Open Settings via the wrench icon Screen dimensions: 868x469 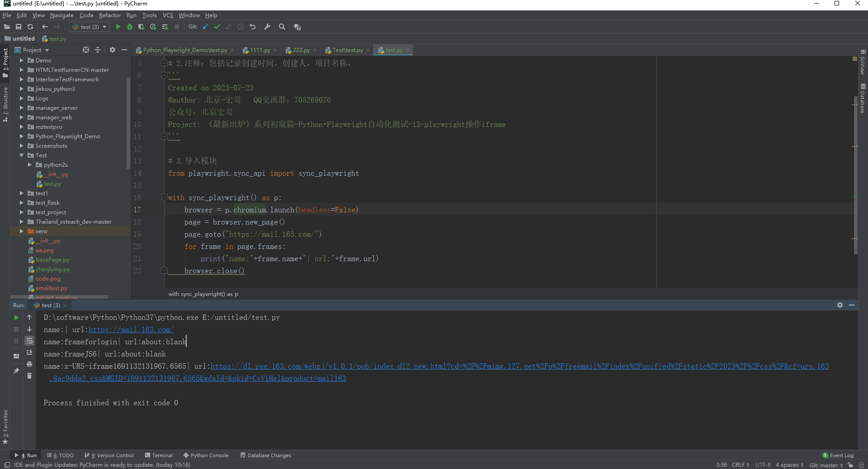(267, 27)
